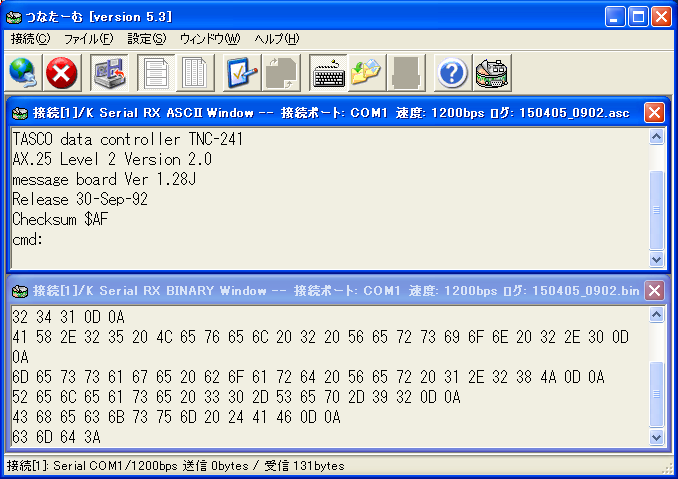
Task: Click the BINARY Window title bar icon
Action: (20, 291)
